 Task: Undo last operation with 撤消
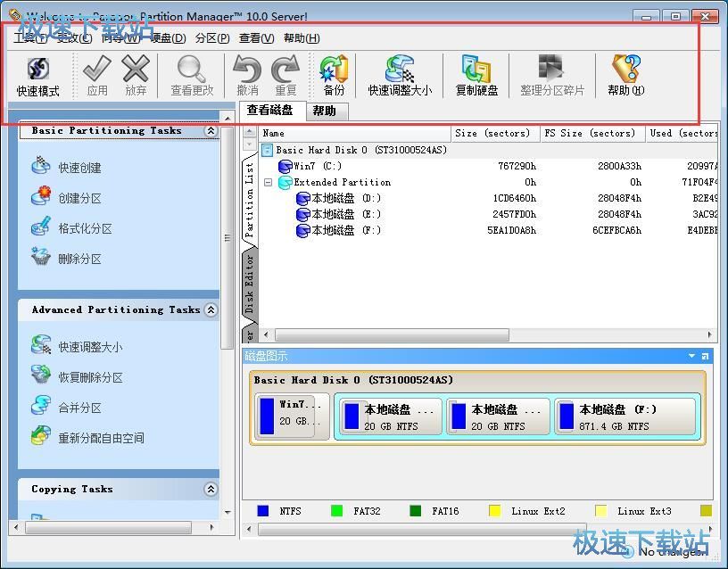tap(247, 76)
